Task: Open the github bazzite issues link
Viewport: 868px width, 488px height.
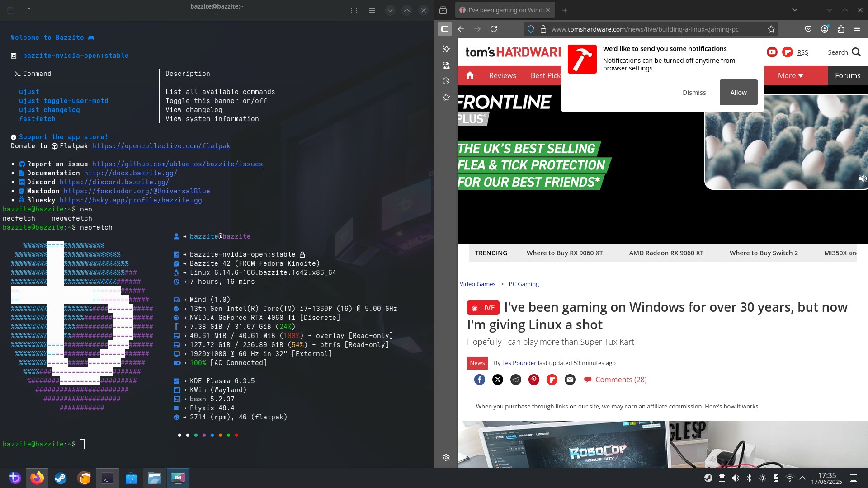Action: [178, 164]
